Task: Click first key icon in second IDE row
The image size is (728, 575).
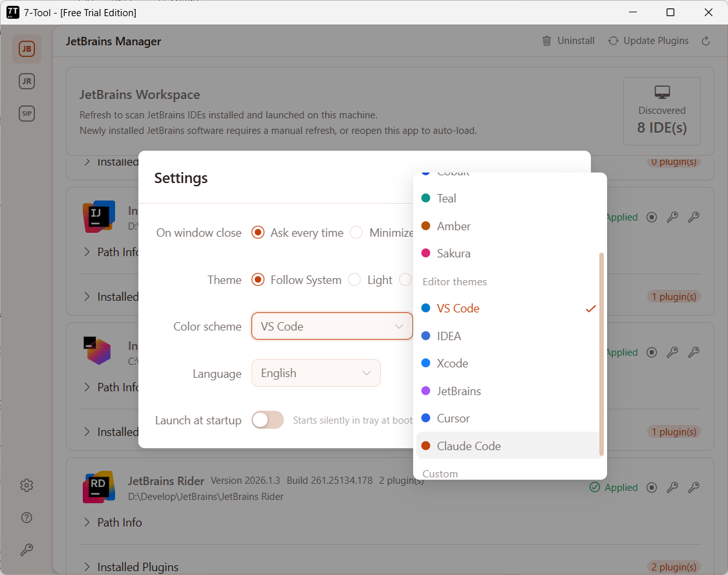Action: pyautogui.click(x=672, y=353)
